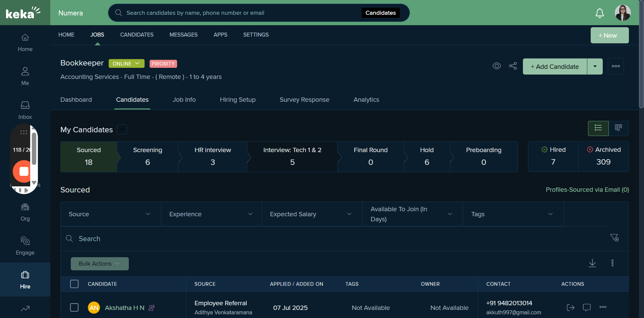Click the Add Candidate button
644x318 pixels.
[555, 66]
